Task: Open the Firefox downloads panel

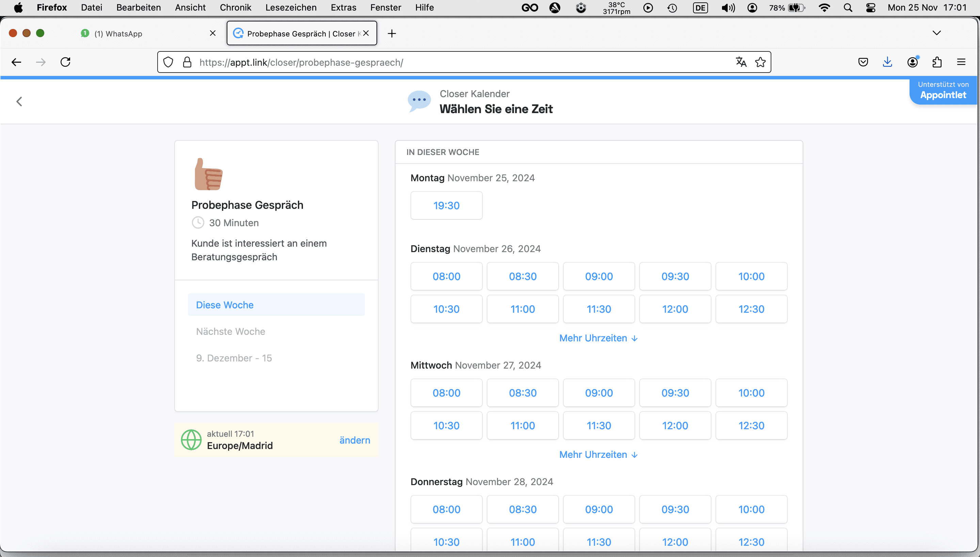Action: 887,62
